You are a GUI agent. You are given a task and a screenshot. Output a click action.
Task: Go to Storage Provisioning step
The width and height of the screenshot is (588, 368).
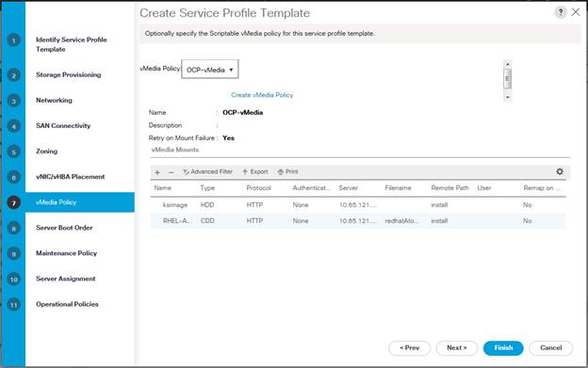pos(68,74)
